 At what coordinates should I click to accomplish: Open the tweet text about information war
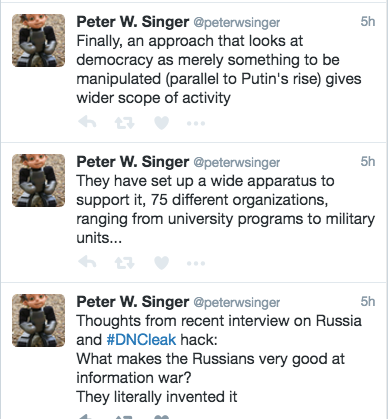[x=219, y=359]
